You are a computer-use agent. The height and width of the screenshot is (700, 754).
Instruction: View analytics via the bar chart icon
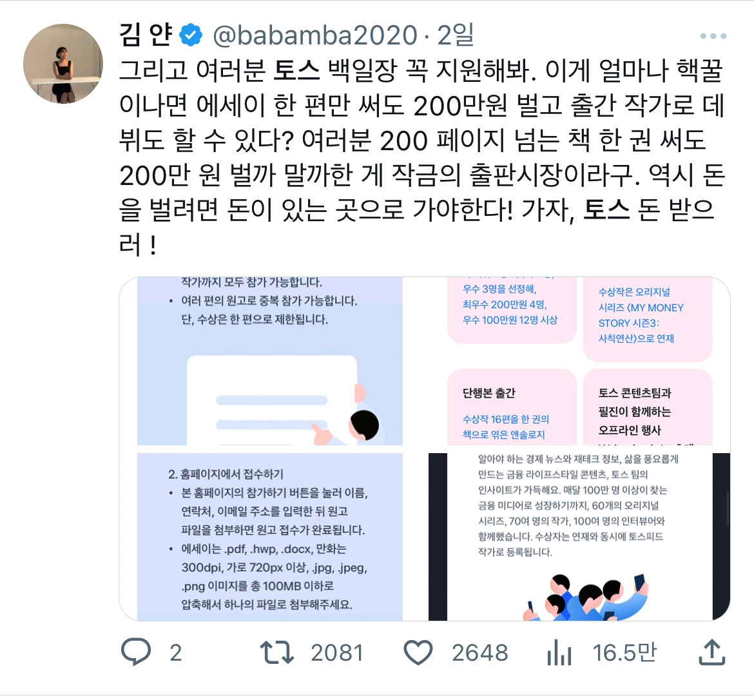click(x=559, y=652)
